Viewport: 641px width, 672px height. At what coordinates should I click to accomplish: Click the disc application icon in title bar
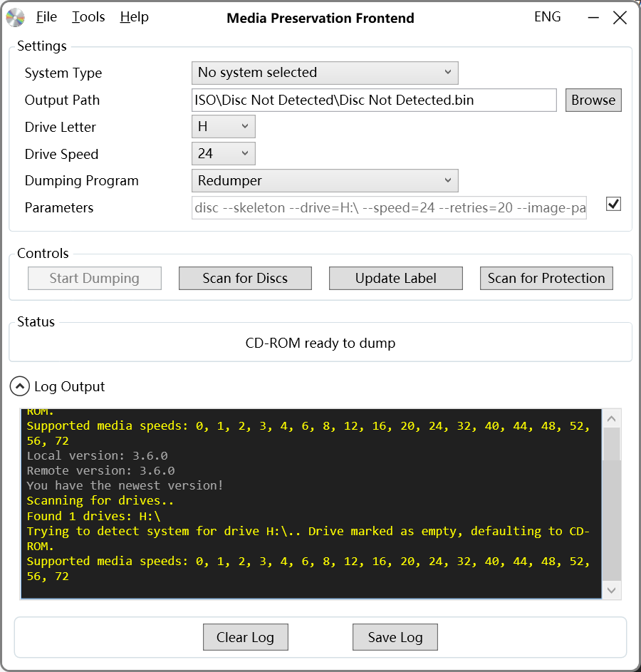click(15, 18)
